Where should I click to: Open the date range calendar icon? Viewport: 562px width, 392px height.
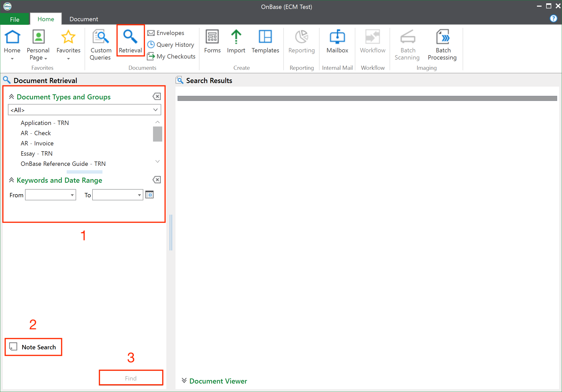tap(149, 195)
